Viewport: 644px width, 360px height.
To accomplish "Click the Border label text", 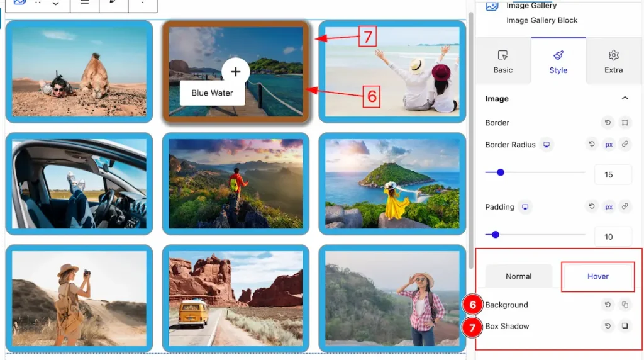I will pyautogui.click(x=497, y=123).
